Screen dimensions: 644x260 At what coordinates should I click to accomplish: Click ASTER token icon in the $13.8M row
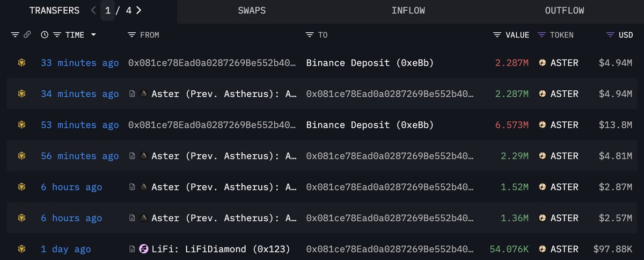542,125
